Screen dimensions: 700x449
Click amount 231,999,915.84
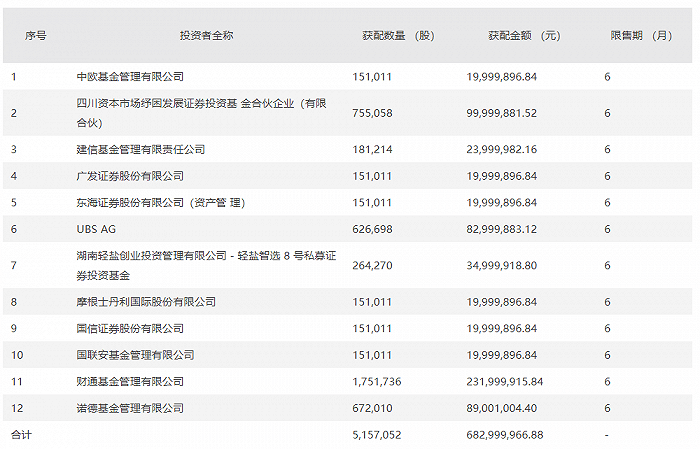[505, 382]
